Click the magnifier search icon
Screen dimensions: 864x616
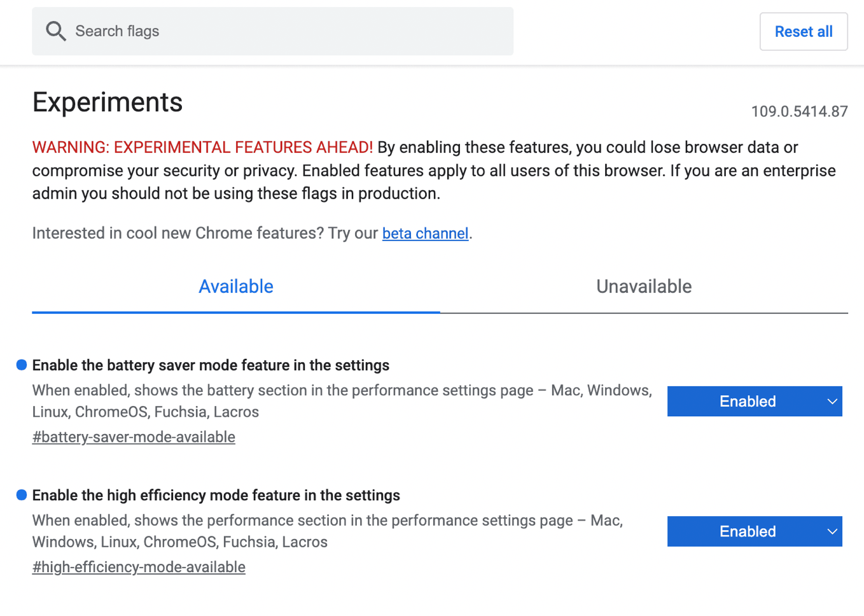(56, 31)
